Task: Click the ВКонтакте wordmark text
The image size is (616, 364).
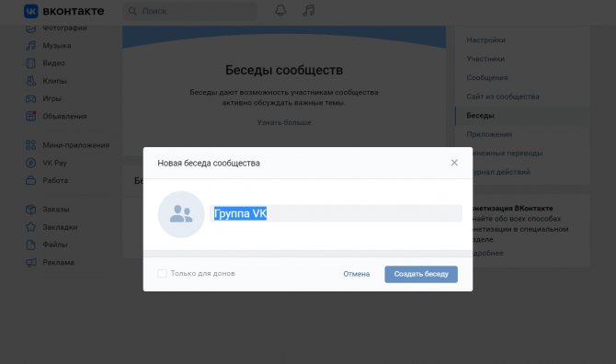Action: coord(74,11)
